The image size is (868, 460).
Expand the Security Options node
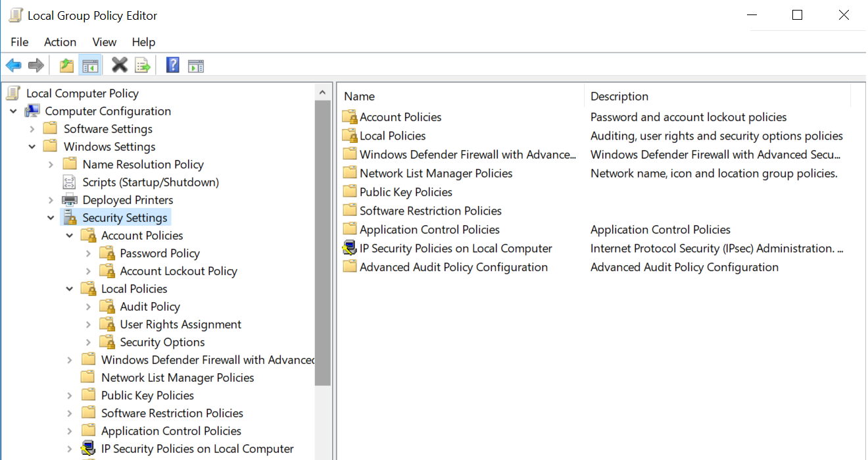(88, 342)
